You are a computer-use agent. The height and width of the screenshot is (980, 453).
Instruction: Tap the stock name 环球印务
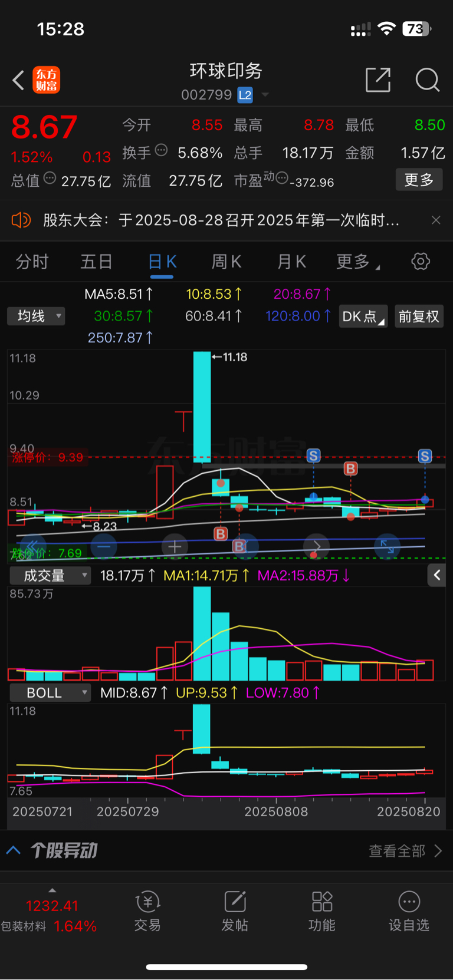point(226,71)
